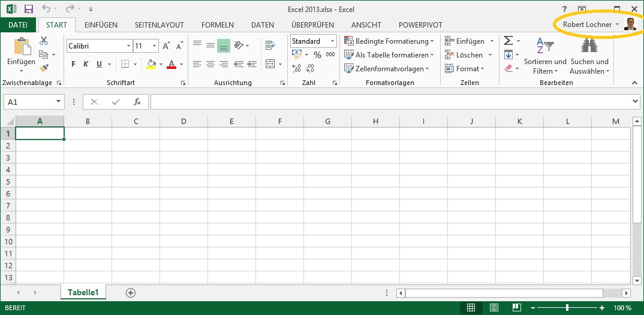Click the insert function fx icon

coord(137,102)
